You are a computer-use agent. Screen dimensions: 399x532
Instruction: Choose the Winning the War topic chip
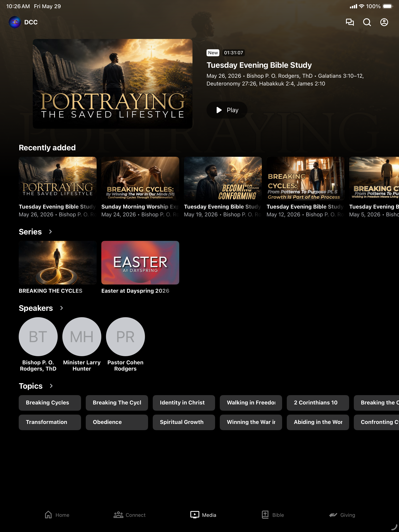(x=251, y=422)
